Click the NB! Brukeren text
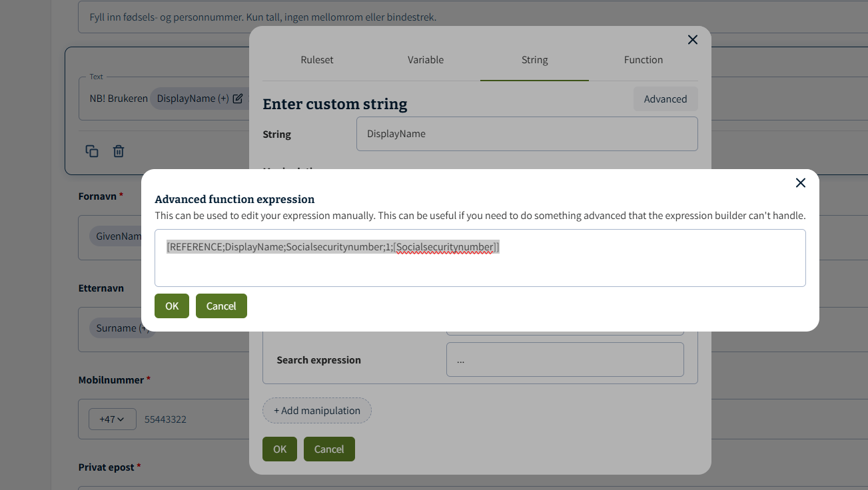This screenshot has width=868, height=490. coord(119,99)
